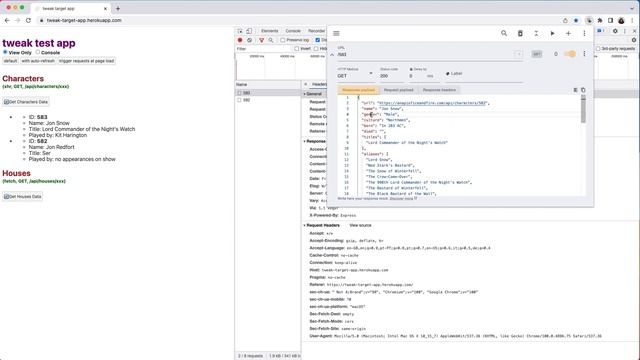This screenshot has width=640, height=360.
Task: Click View source in Request Headers
Action: (x=360, y=225)
